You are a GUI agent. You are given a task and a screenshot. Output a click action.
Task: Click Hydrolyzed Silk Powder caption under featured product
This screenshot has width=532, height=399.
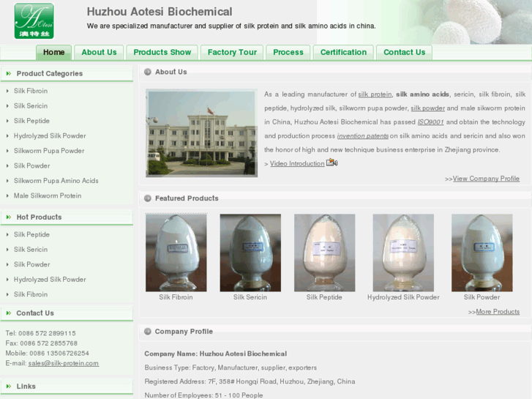click(403, 297)
